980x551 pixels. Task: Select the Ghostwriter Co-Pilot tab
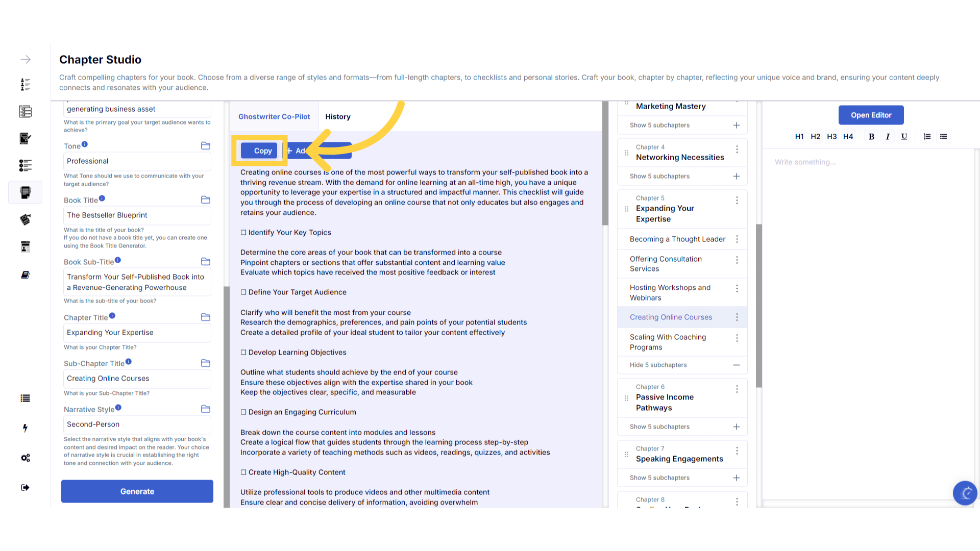[x=274, y=117]
